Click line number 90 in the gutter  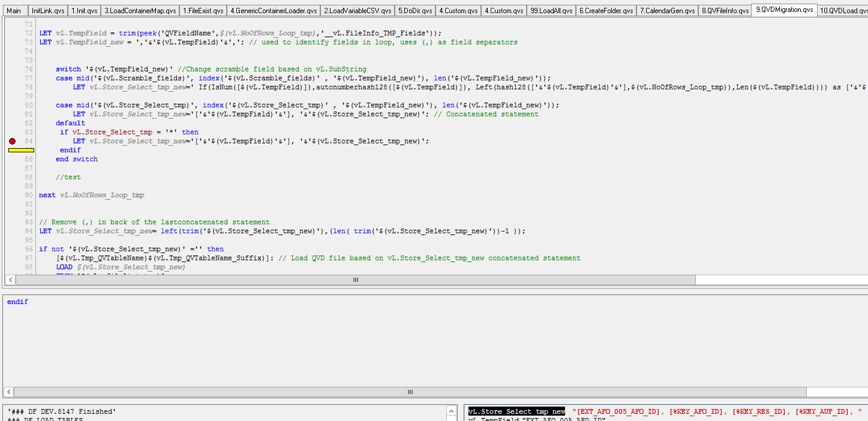pyautogui.click(x=29, y=195)
